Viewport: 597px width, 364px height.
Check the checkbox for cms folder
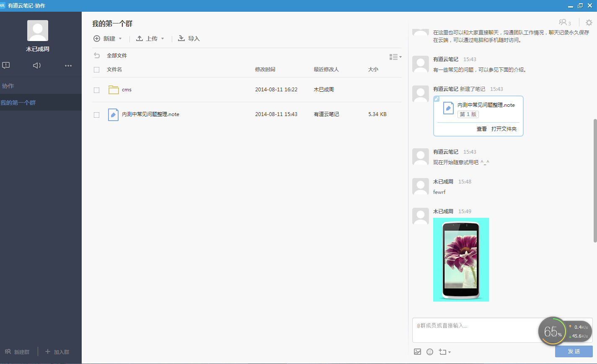pos(97,90)
